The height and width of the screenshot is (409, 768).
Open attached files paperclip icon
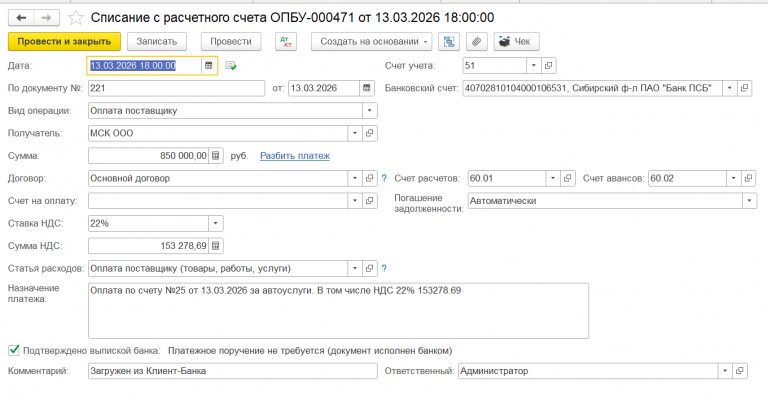477,42
